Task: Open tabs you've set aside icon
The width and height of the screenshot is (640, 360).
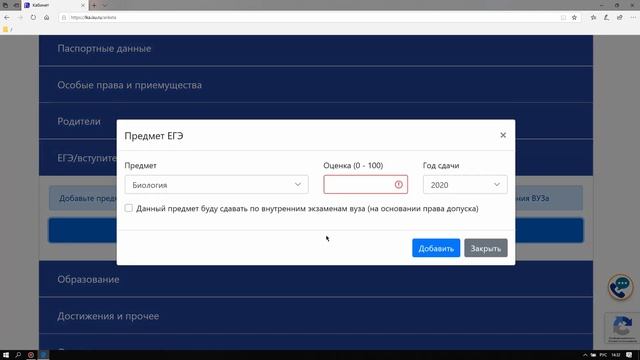Action: (5, 5)
